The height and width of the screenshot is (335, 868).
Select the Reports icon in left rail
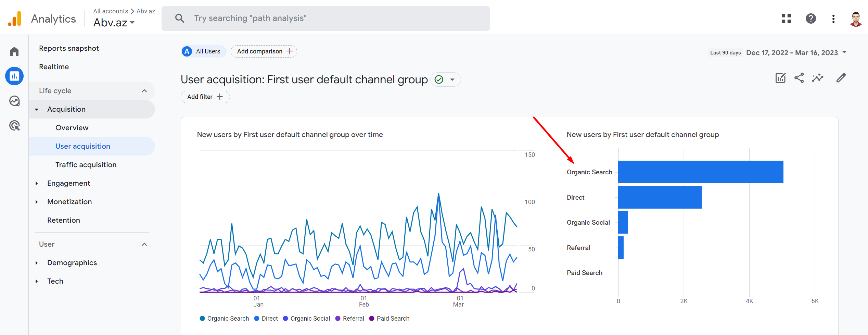pyautogui.click(x=14, y=76)
